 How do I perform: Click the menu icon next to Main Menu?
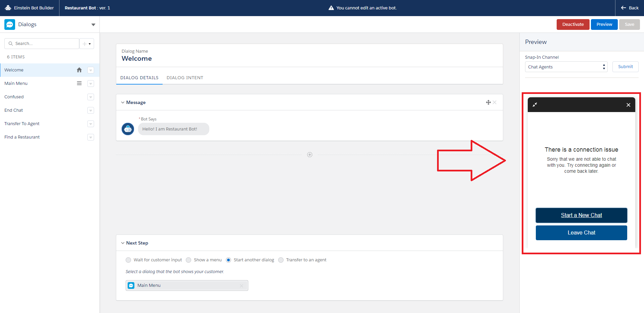tap(79, 83)
